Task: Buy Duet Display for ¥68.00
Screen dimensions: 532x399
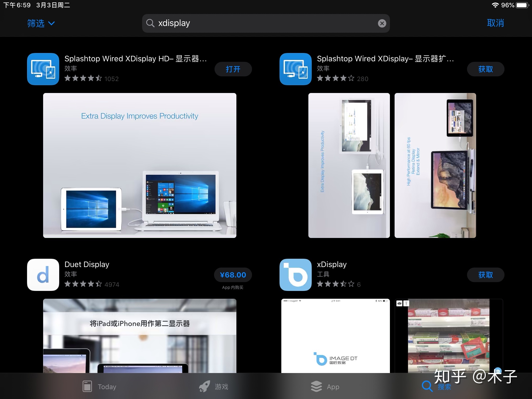Action: pyautogui.click(x=233, y=275)
